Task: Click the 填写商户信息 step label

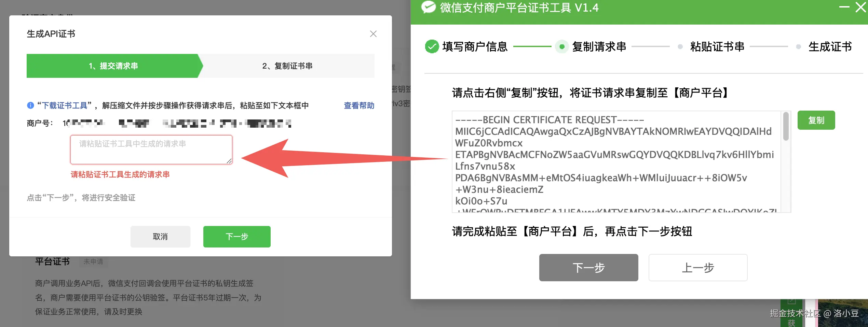Action: [475, 46]
